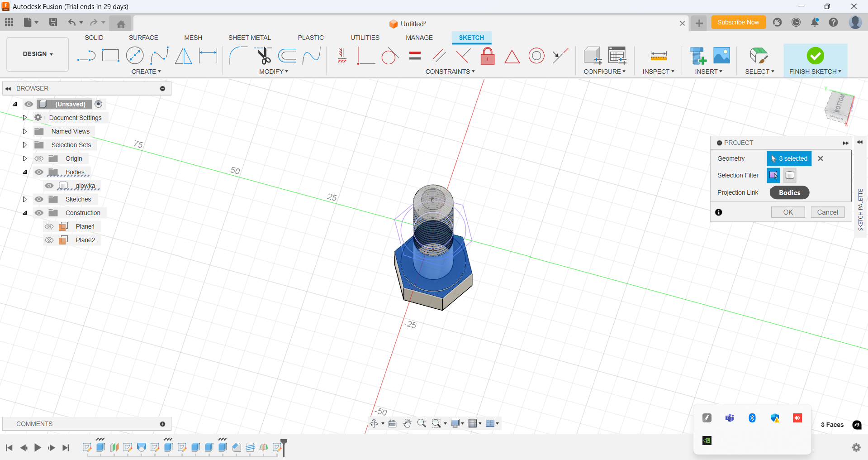
Task: Show hidden Plane2
Action: 49,240
